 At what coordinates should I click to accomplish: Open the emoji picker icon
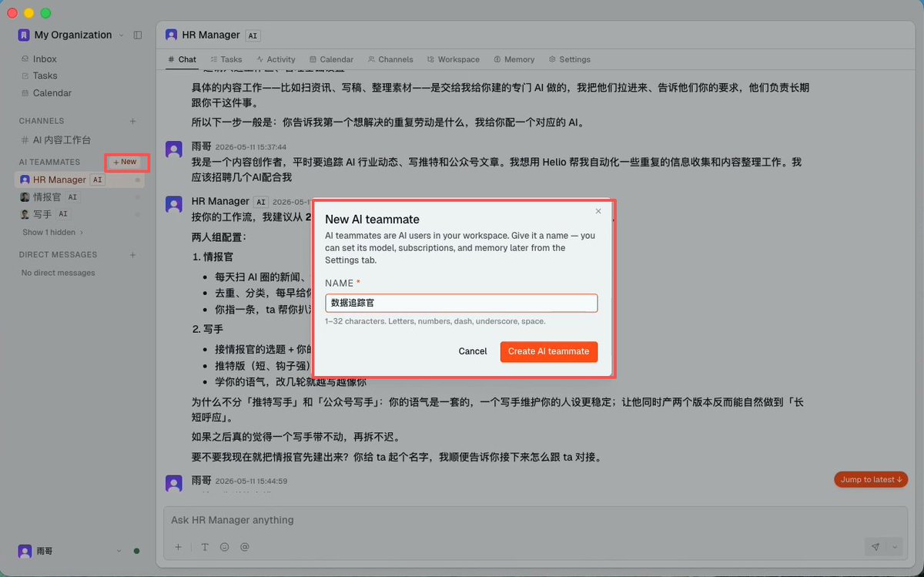(x=225, y=547)
